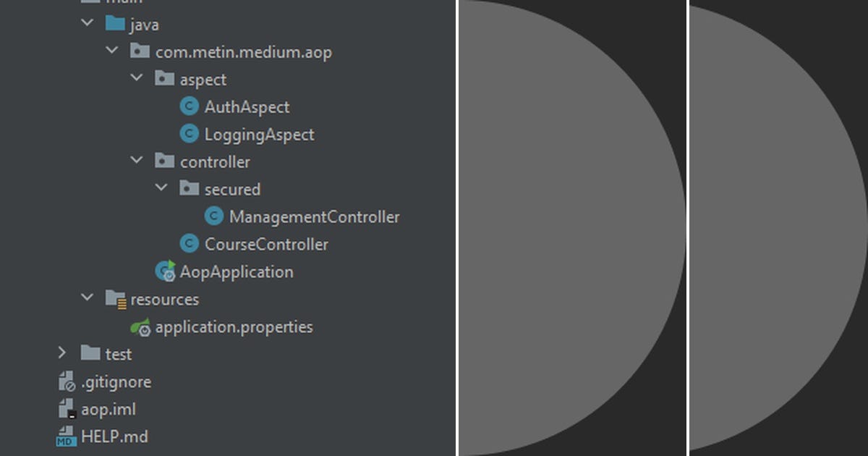This screenshot has width=868, height=456.
Task: Click the resources folder icon
Action: tap(115, 298)
